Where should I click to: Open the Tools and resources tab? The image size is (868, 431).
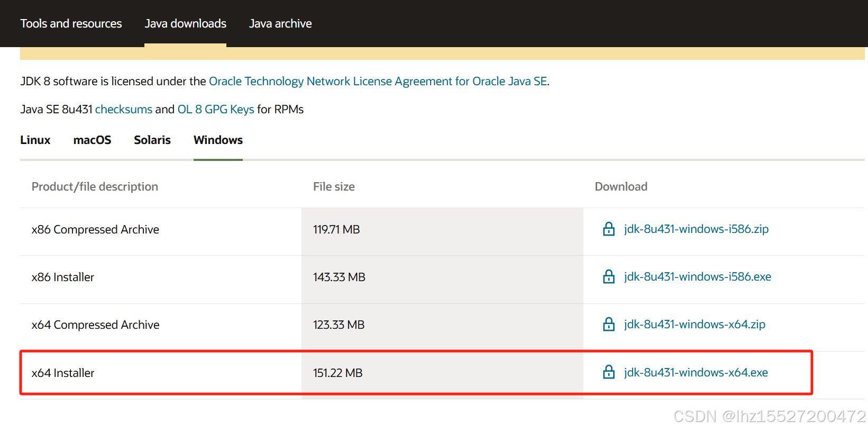tap(71, 23)
